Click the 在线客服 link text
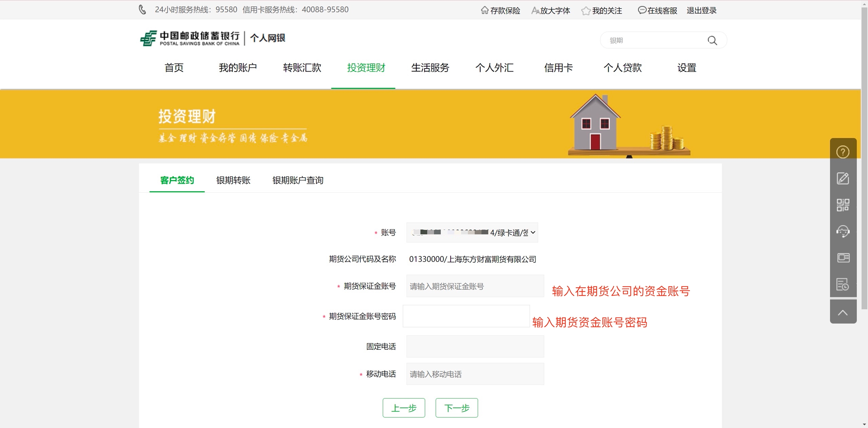 [x=662, y=11]
